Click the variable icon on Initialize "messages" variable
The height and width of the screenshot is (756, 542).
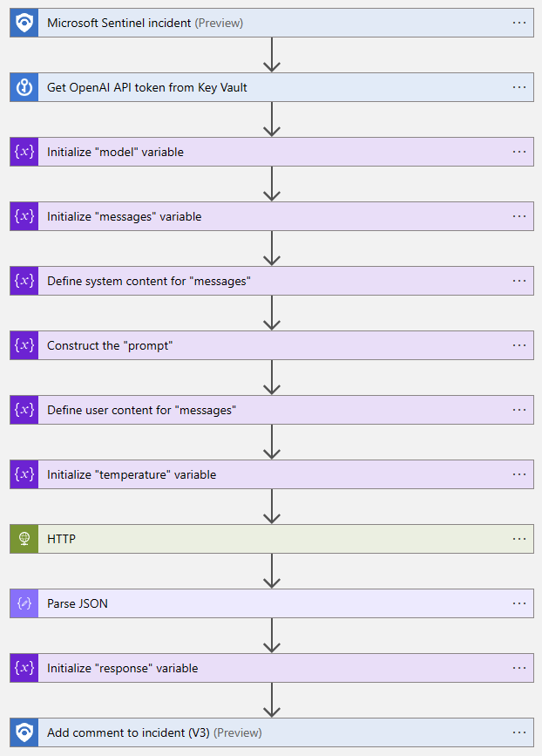[x=23, y=216]
